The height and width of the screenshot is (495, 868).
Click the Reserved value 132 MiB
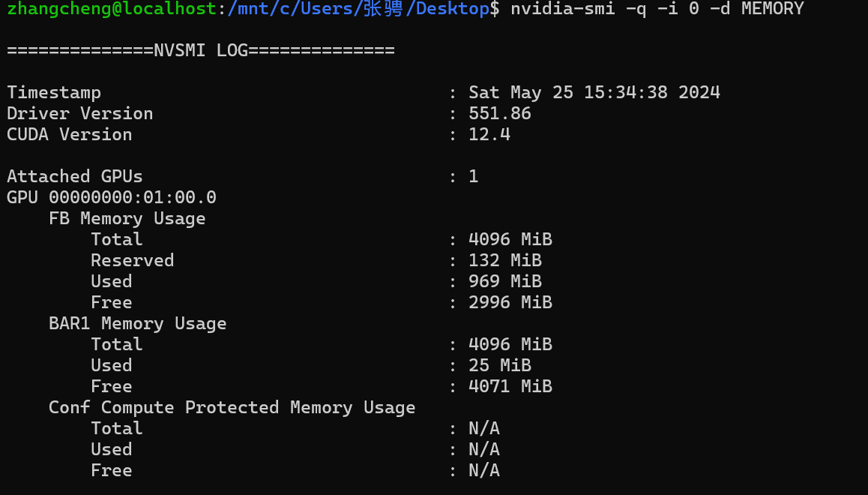click(x=505, y=261)
